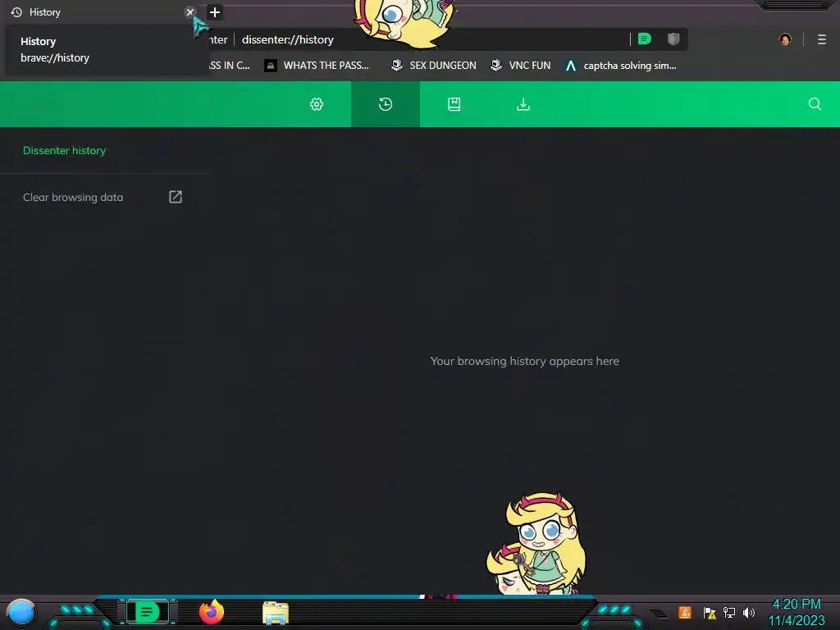The height and width of the screenshot is (630, 840).
Task: Open File Explorer from the taskbar
Action: 276,613
